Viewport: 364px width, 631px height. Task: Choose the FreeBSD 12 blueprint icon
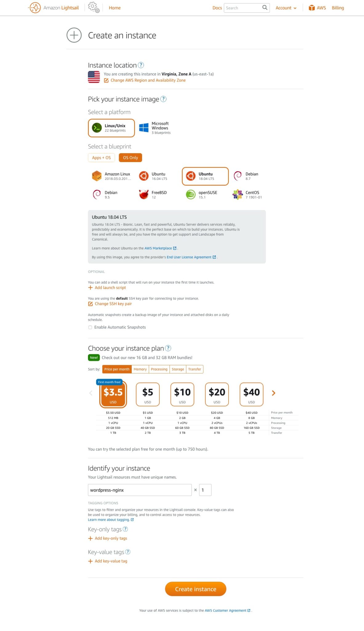click(144, 194)
